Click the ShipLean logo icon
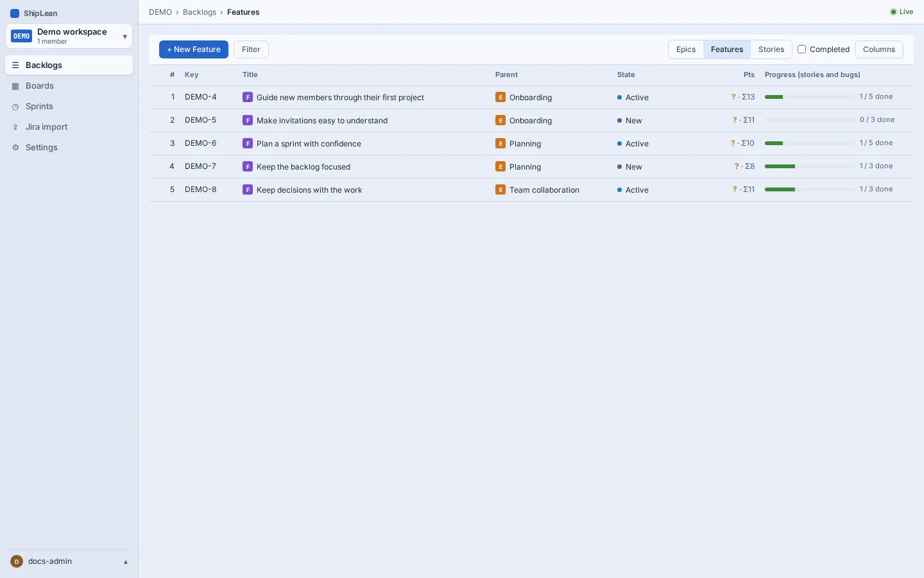The height and width of the screenshot is (578, 924). coord(15,13)
